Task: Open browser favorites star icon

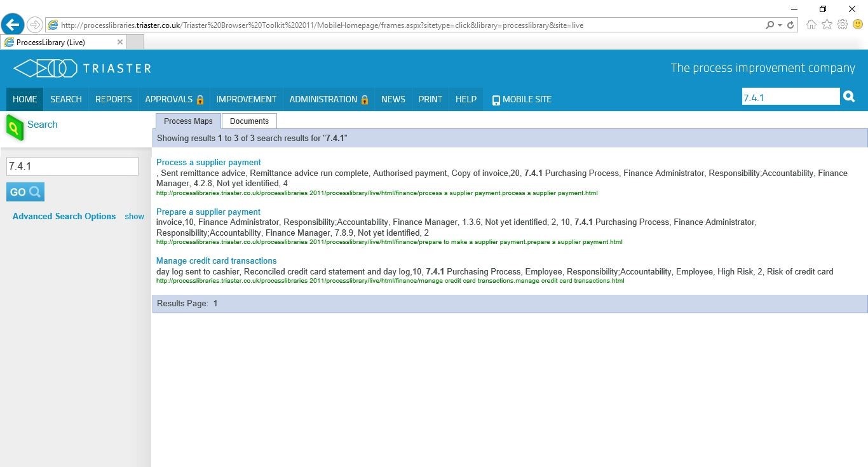Action: click(x=827, y=25)
